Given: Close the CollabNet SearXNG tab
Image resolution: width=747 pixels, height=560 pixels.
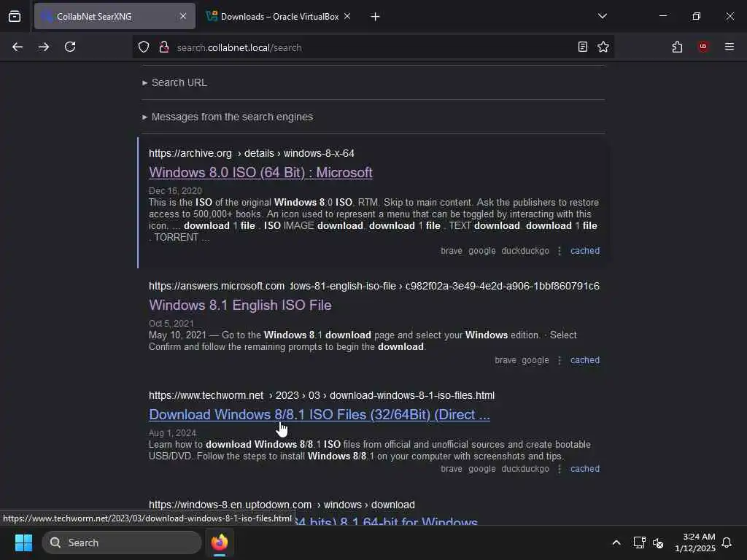Looking at the screenshot, I should pyautogui.click(x=183, y=16).
